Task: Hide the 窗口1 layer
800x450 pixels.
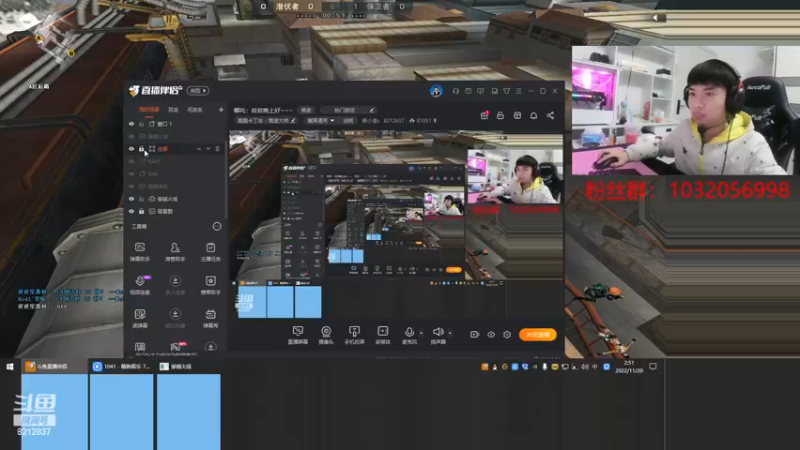Action: coord(132,124)
